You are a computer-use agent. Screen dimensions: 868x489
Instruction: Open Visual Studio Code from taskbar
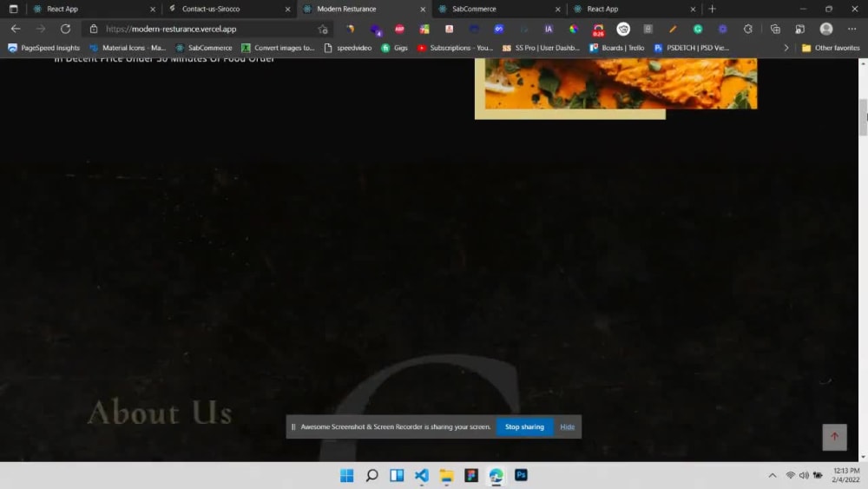pos(422,475)
